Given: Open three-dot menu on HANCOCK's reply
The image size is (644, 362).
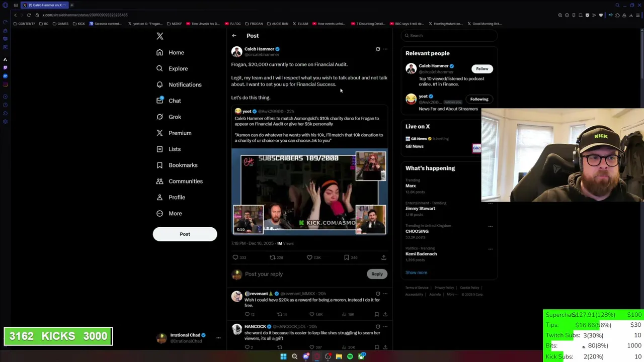Looking at the screenshot, I should [x=385, y=326].
